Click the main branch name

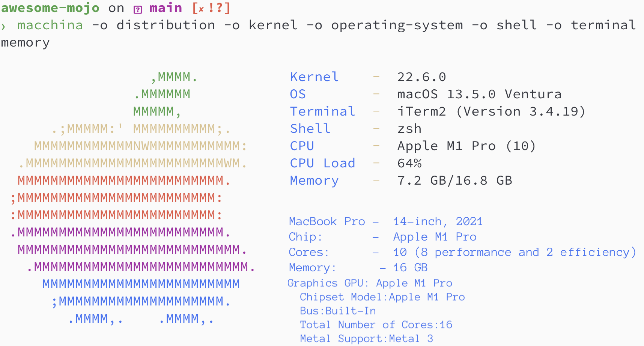tap(166, 8)
